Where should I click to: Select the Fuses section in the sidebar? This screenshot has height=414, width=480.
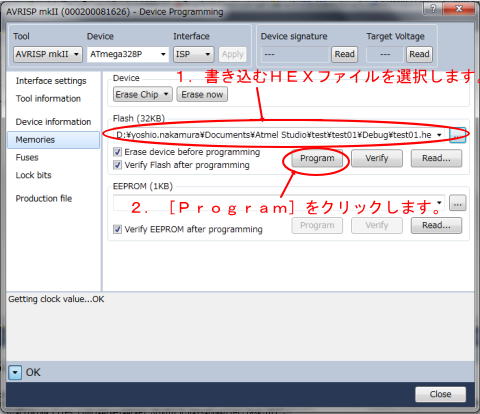click(27, 157)
